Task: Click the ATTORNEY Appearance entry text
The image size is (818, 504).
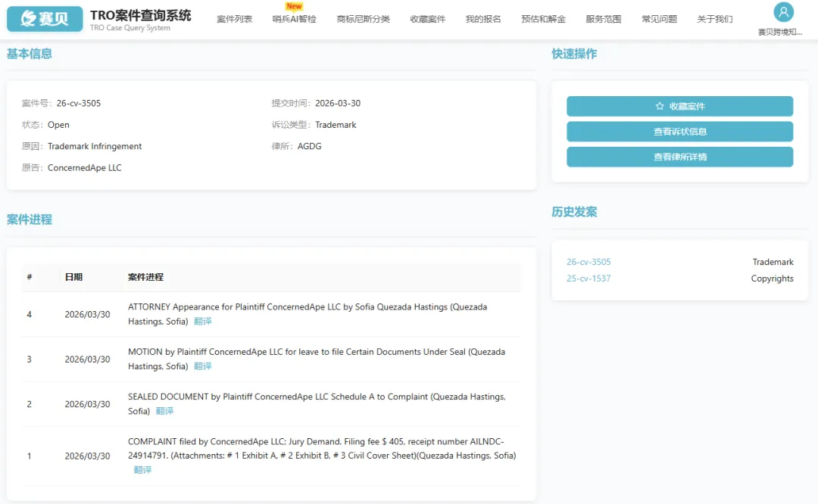Action: point(308,314)
